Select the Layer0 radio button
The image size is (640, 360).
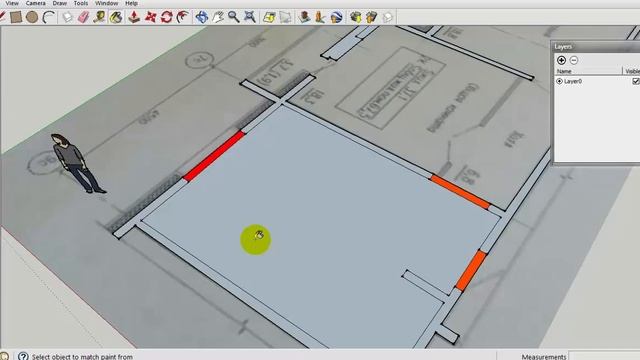click(560, 81)
